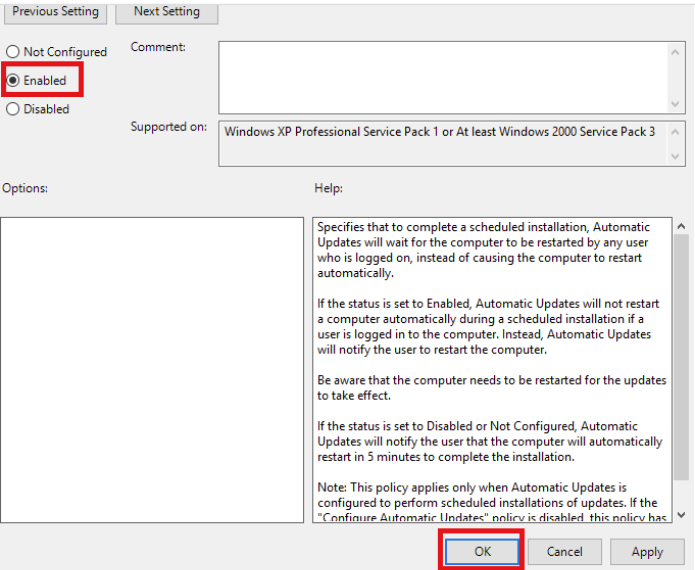Screen dimensions: 695x570
Task: Click the Help pane scroll up arrow
Action: (x=681, y=226)
